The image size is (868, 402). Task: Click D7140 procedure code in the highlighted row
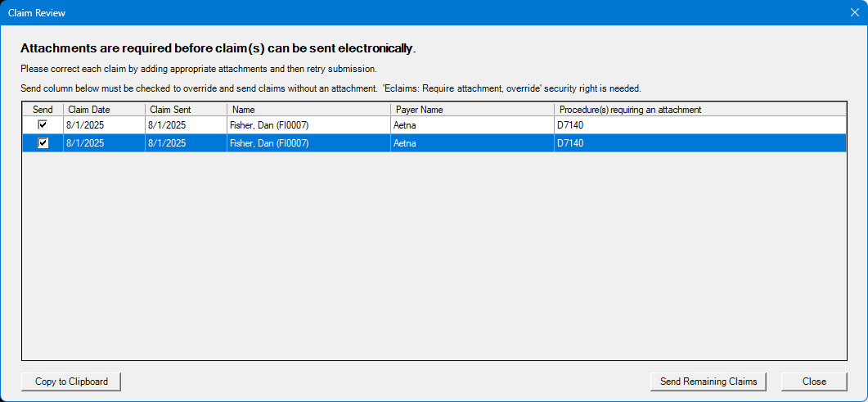pos(570,142)
